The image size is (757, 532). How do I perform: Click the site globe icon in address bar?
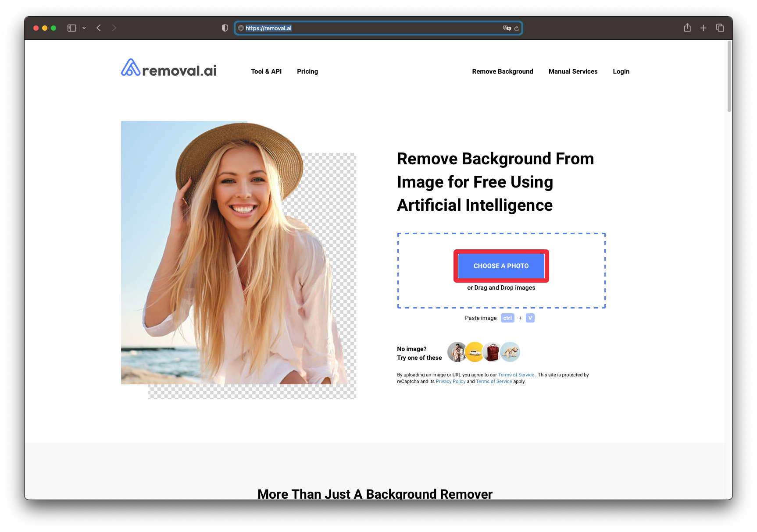(x=241, y=28)
